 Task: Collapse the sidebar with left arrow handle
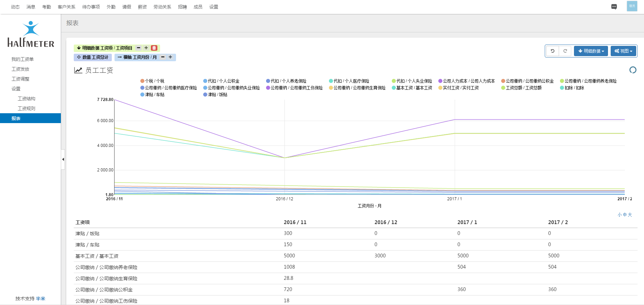(63, 159)
